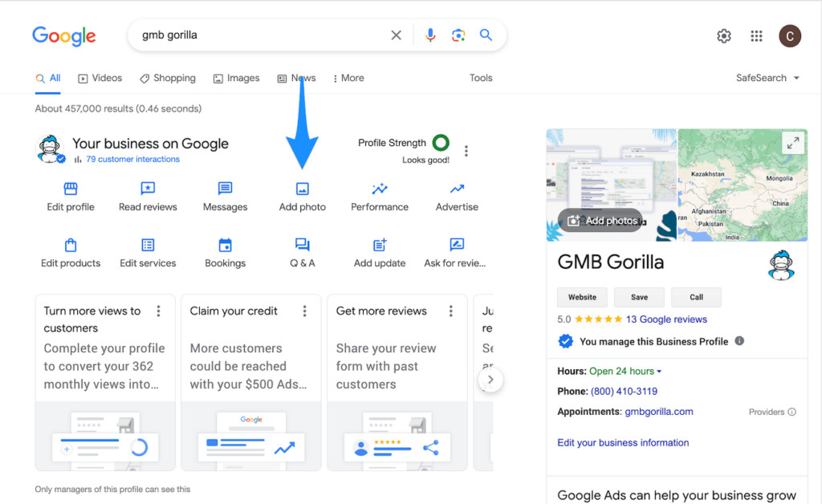Image resolution: width=822 pixels, height=504 pixels.
Task: Select the Ask for reviews icon
Action: [x=457, y=245]
